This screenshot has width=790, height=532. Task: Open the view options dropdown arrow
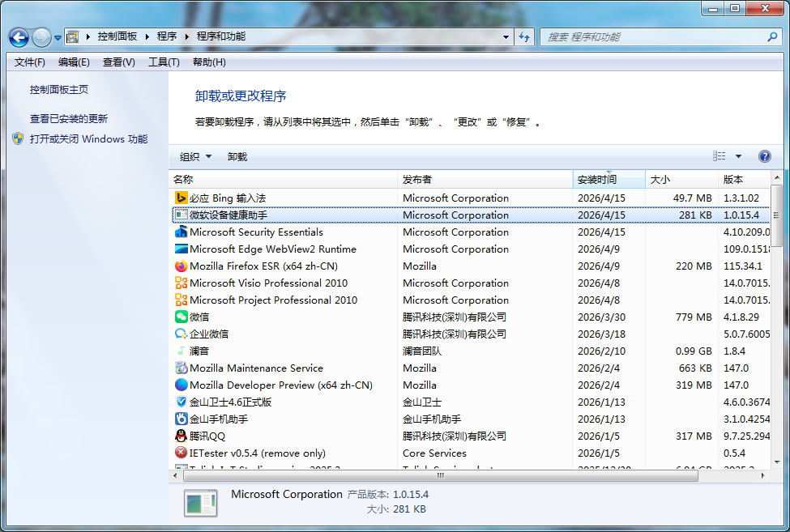[738, 156]
